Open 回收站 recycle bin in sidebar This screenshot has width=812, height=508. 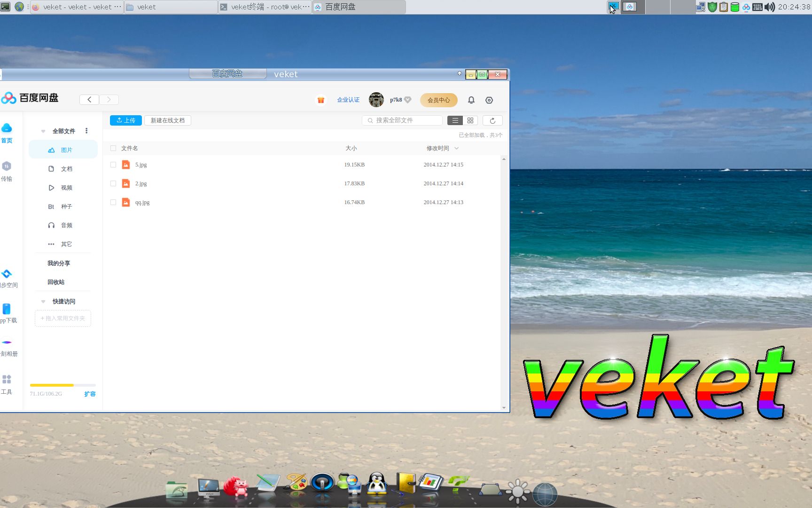[x=56, y=282]
